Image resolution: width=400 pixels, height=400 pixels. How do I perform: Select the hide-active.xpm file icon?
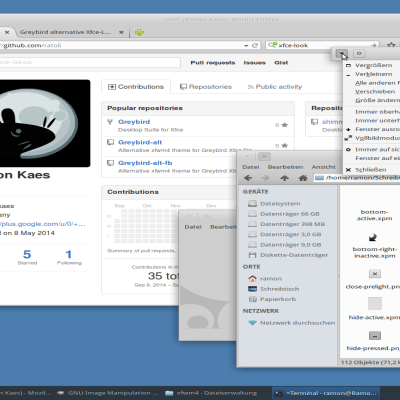point(375,304)
